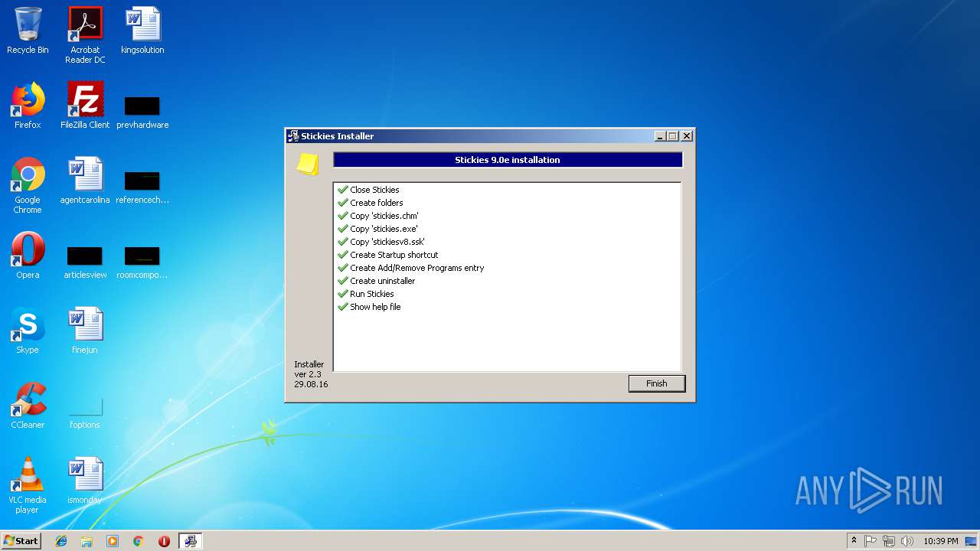The width and height of the screenshot is (980, 551).
Task: Select the Acrobat Reader DC shortcut
Action: [x=85, y=35]
